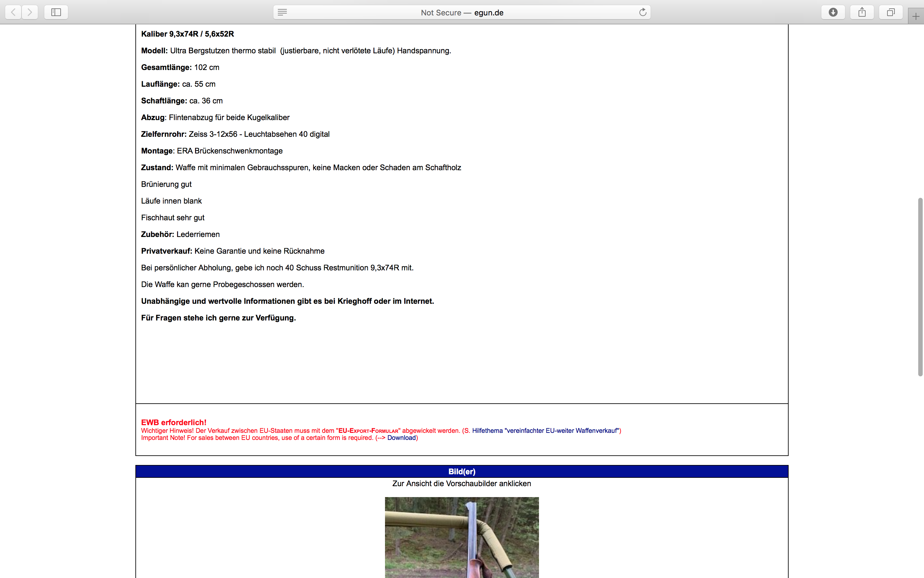
Task: Open the Hilfethema vereinfachter EU-weiter Waffenverkauf link
Action: click(545, 430)
